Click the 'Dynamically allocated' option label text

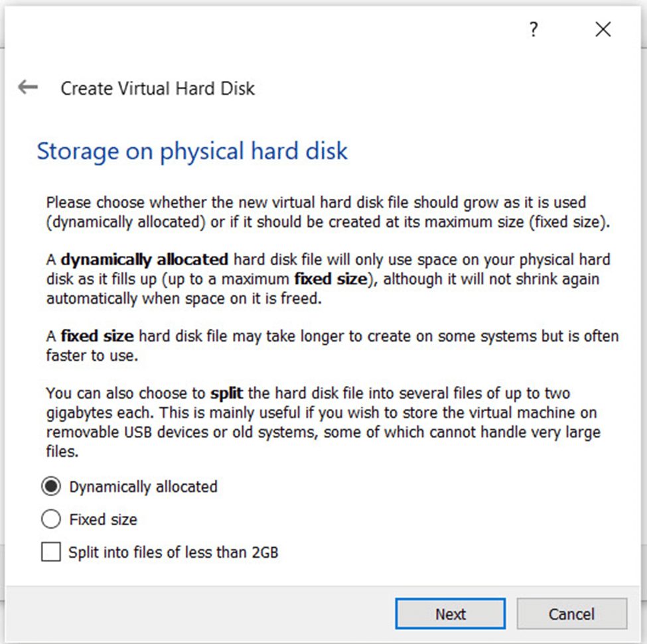[143, 487]
